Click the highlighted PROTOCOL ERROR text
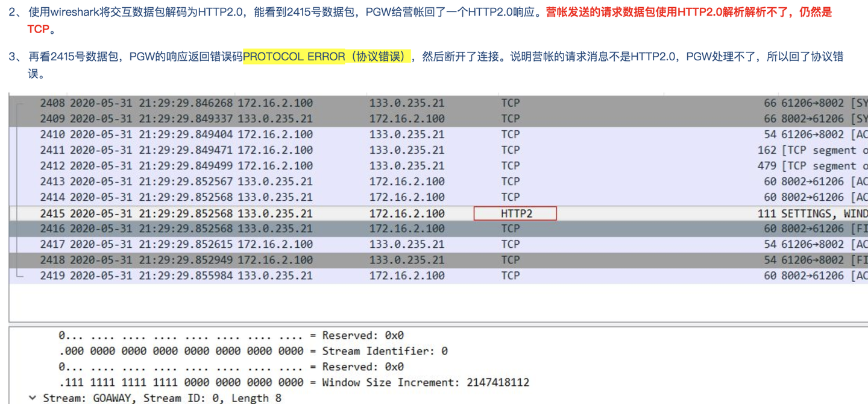The height and width of the screenshot is (404, 868). pyautogui.click(x=327, y=57)
